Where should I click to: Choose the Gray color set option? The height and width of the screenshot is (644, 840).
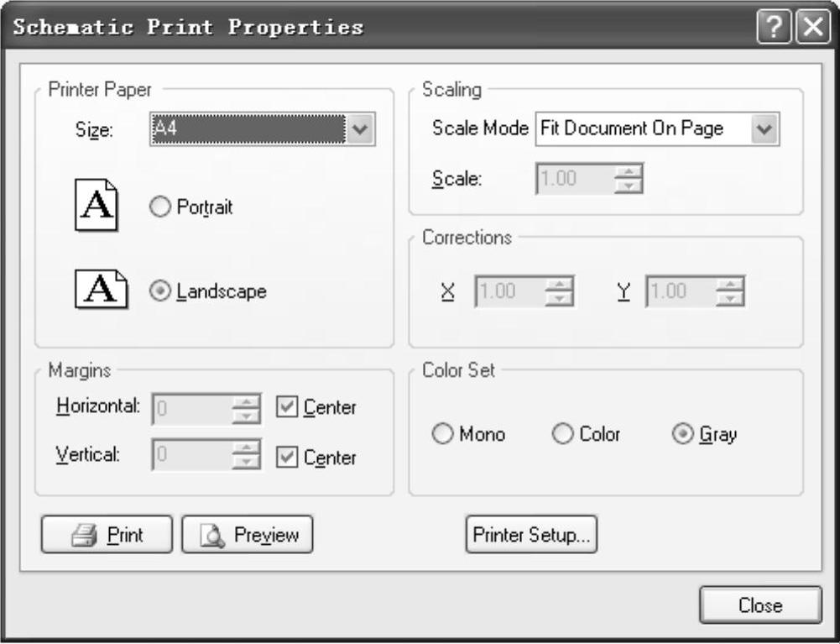pos(683,434)
